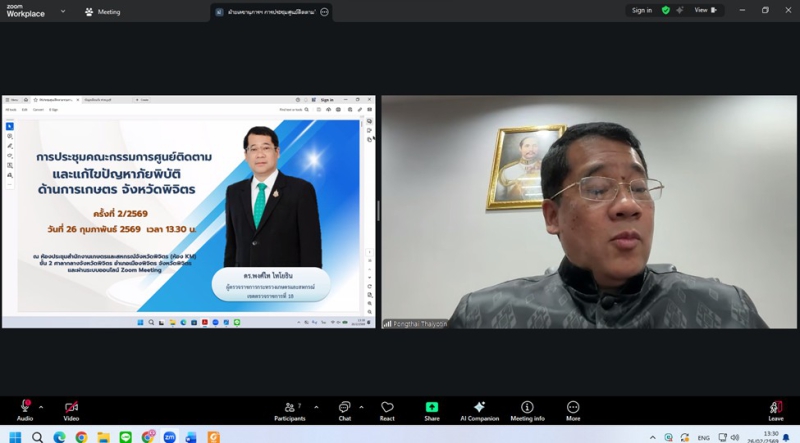Open the Chat panel
The width and height of the screenshot is (800, 443).
pos(344,408)
